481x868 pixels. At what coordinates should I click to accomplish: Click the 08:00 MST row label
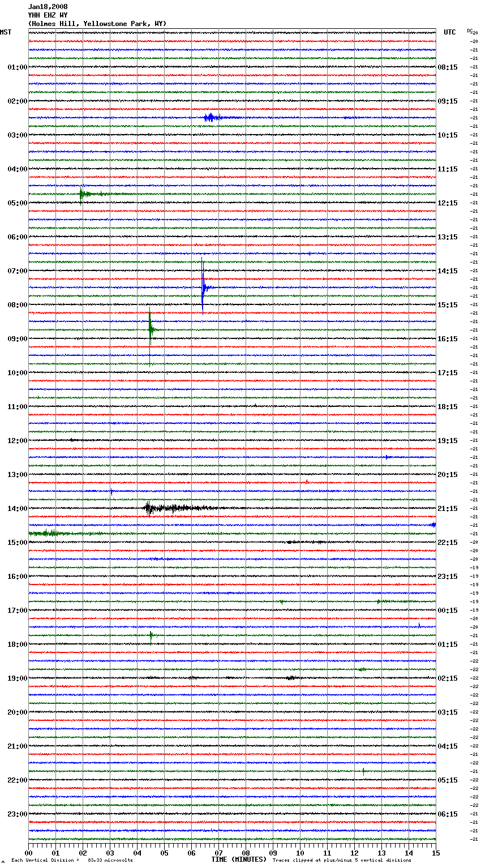[18, 305]
